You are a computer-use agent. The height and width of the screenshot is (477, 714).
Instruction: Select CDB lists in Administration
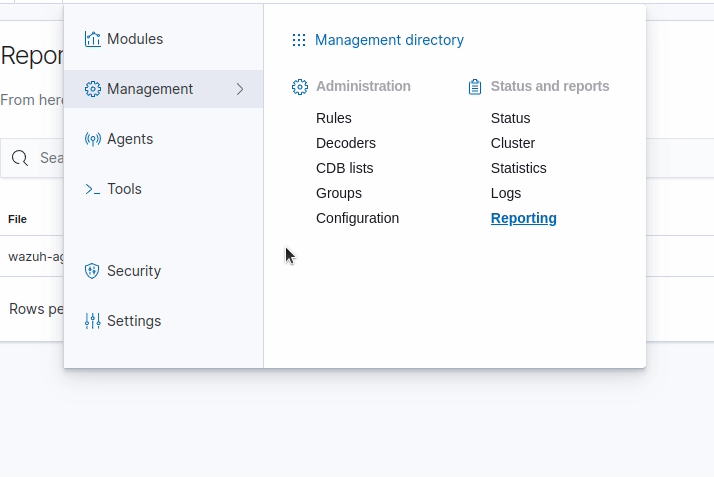(345, 168)
